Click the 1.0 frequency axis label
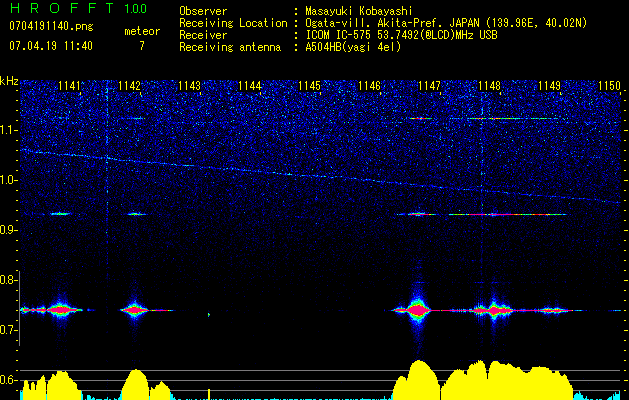Screen dimensions: 629x400 [x=9, y=180]
